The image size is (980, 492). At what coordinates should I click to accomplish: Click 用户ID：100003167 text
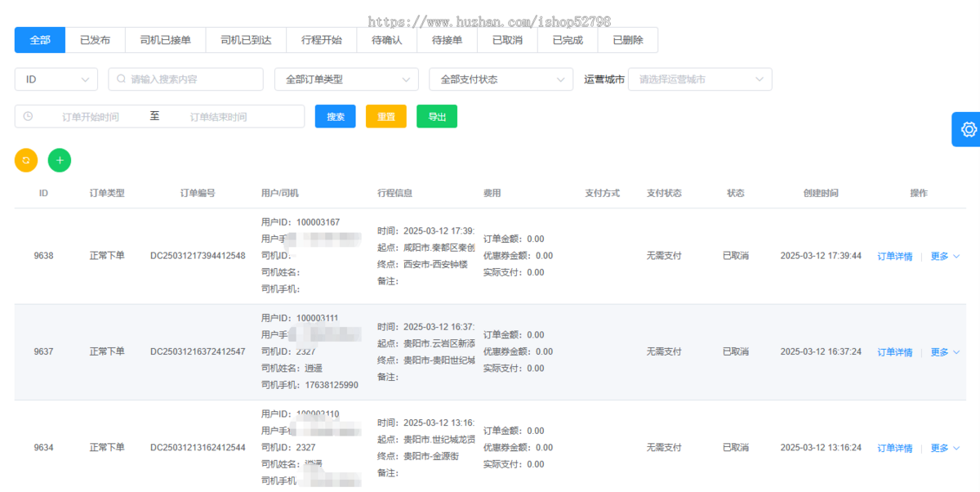(301, 222)
